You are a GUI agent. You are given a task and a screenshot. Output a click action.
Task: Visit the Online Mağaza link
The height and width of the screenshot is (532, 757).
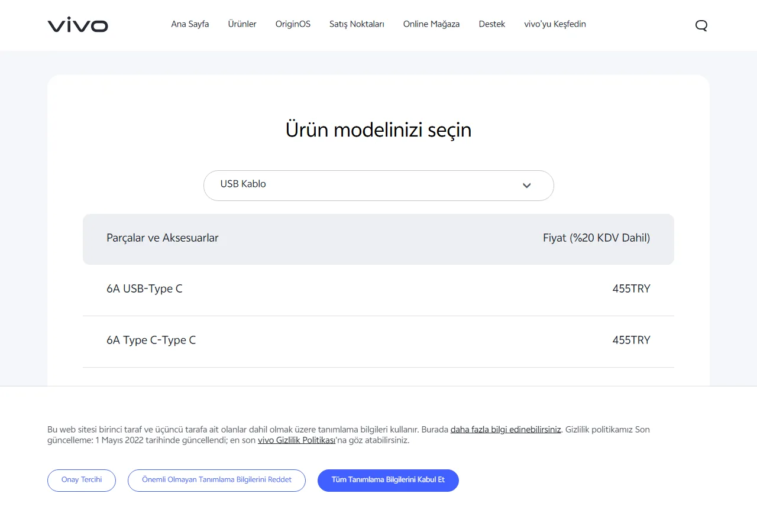(431, 24)
